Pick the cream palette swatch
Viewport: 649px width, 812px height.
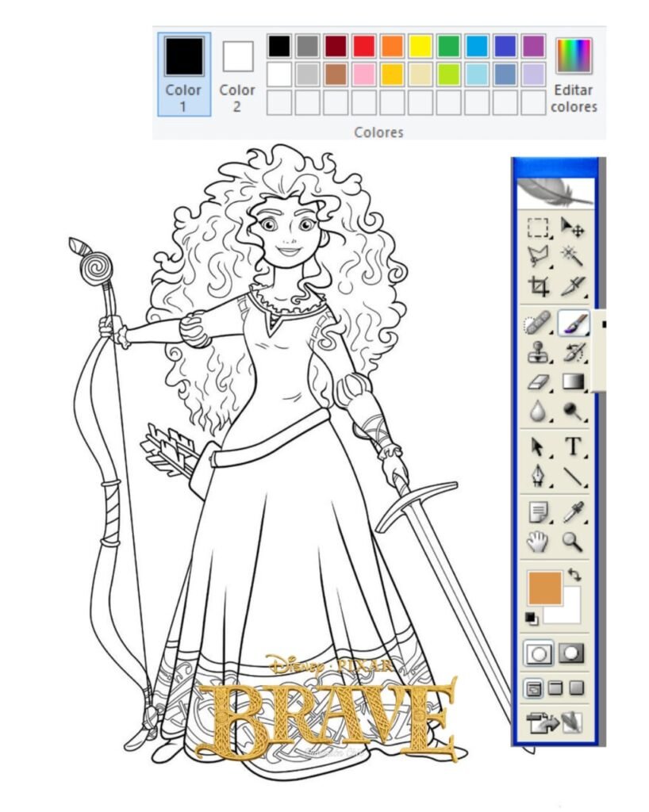point(421,75)
